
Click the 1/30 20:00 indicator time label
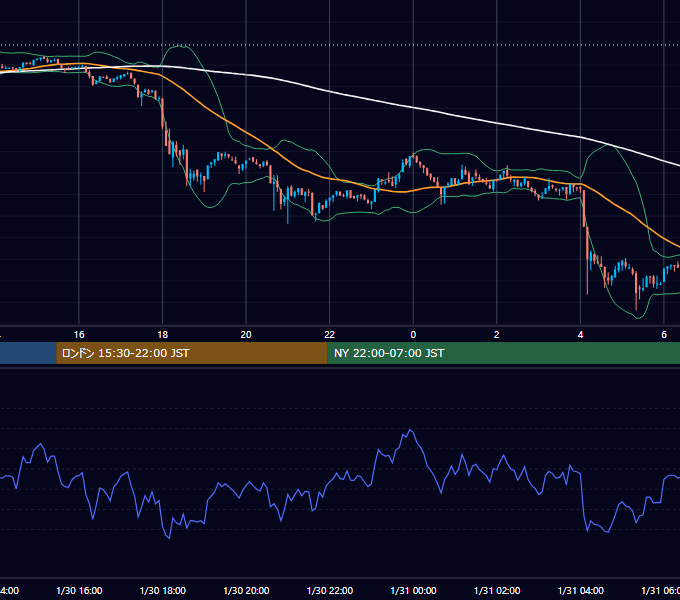(246, 590)
